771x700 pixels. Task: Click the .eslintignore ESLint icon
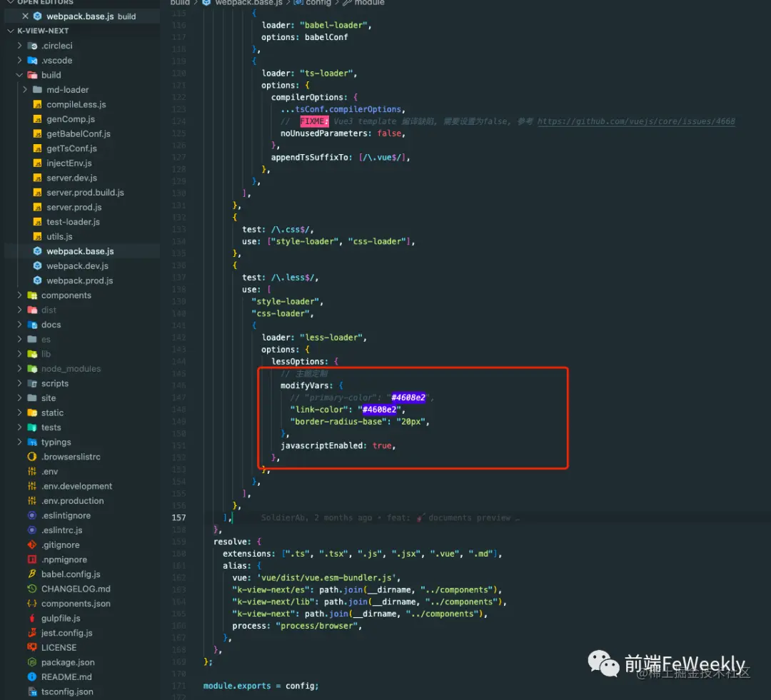[x=32, y=516]
